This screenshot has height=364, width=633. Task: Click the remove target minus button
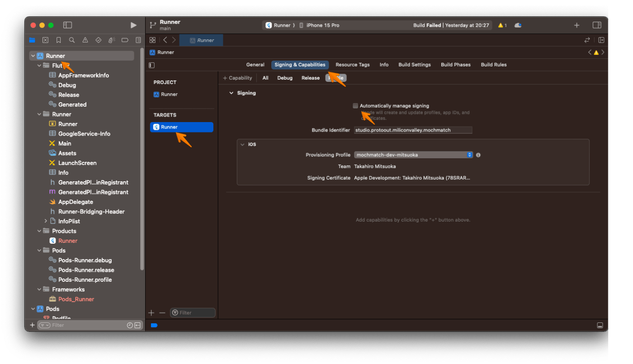162,313
